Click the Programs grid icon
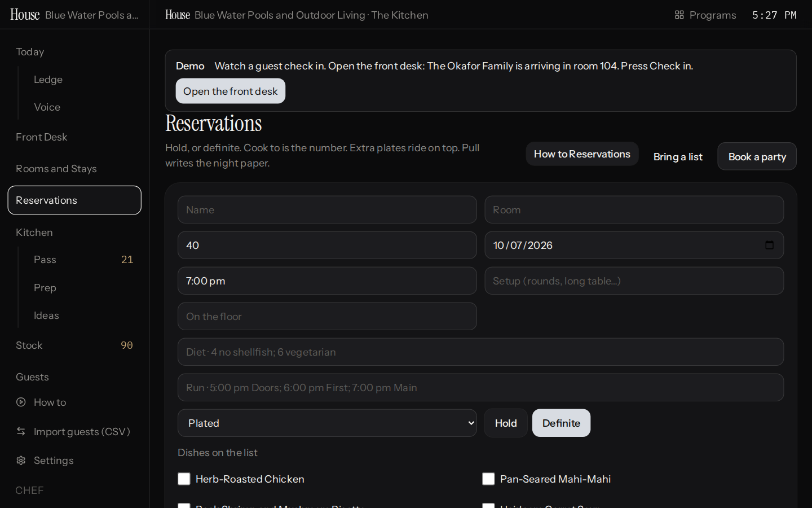The width and height of the screenshot is (812, 508). (679, 15)
